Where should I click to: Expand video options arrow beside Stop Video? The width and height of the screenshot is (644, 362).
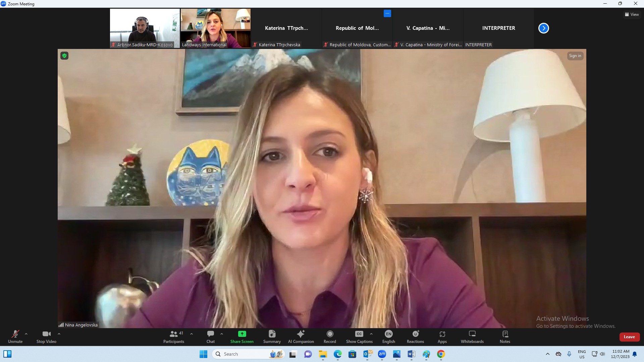point(59,334)
